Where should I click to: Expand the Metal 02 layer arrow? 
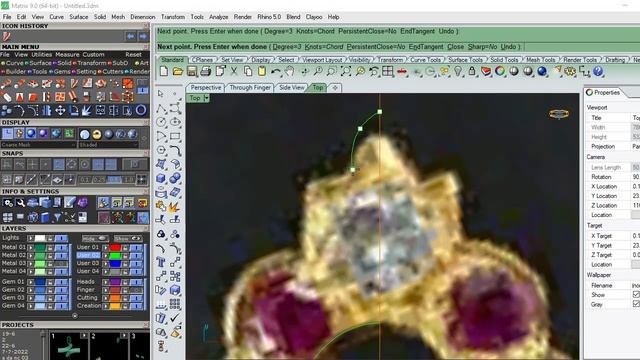click(31, 256)
